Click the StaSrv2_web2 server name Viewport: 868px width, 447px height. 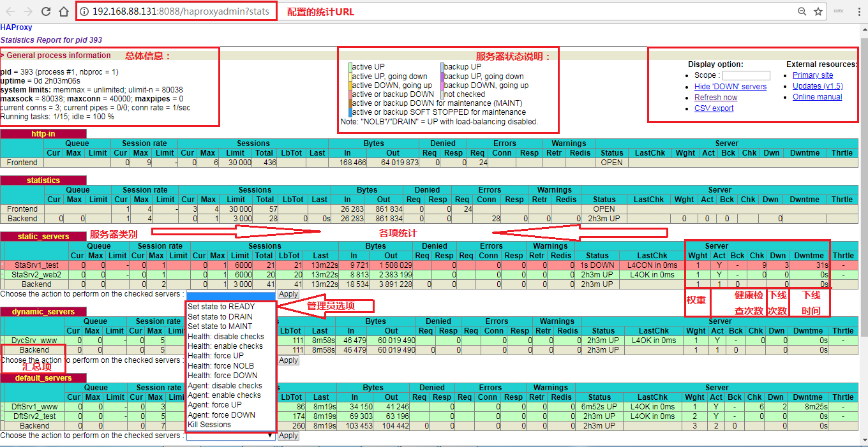pos(35,275)
